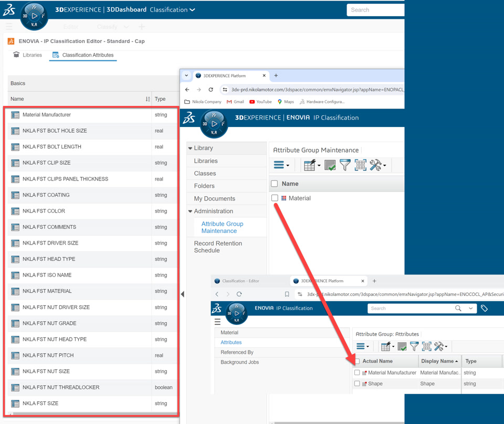Click the filter funnel in Attribute Group Maintenance

click(x=345, y=165)
